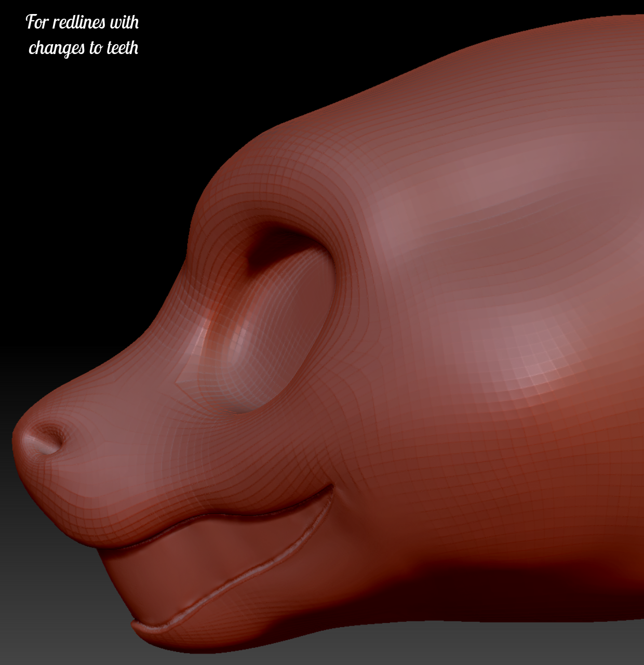Click the word 'For' starting the caption
Image resolution: width=644 pixels, height=665 pixels.
click(x=37, y=22)
